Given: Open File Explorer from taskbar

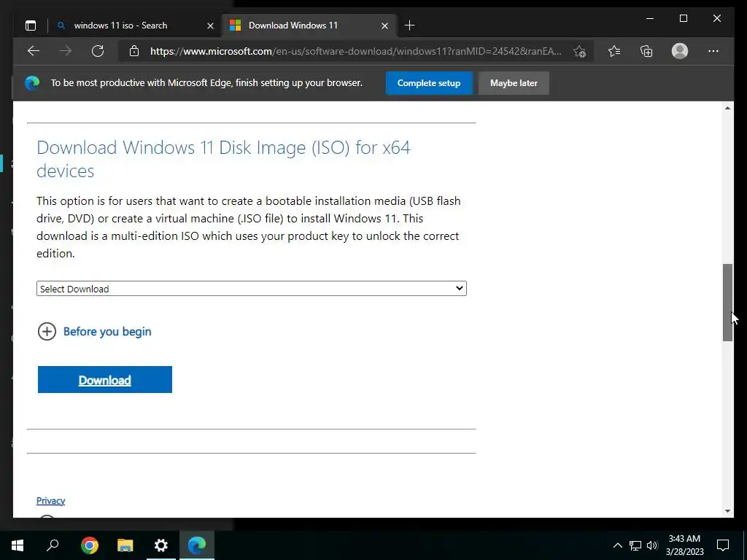Looking at the screenshot, I should 125,545.
